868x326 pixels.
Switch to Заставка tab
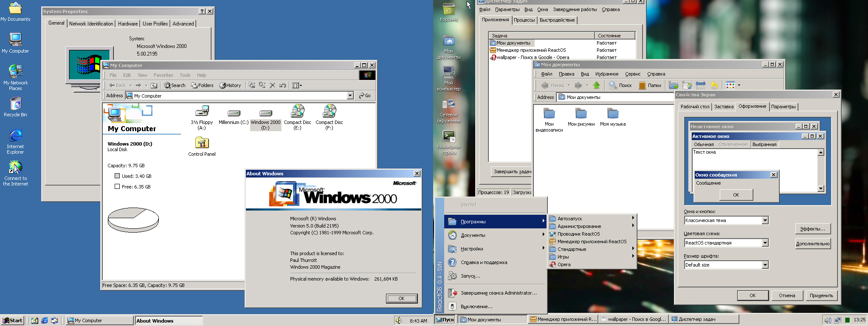[724, 107]
